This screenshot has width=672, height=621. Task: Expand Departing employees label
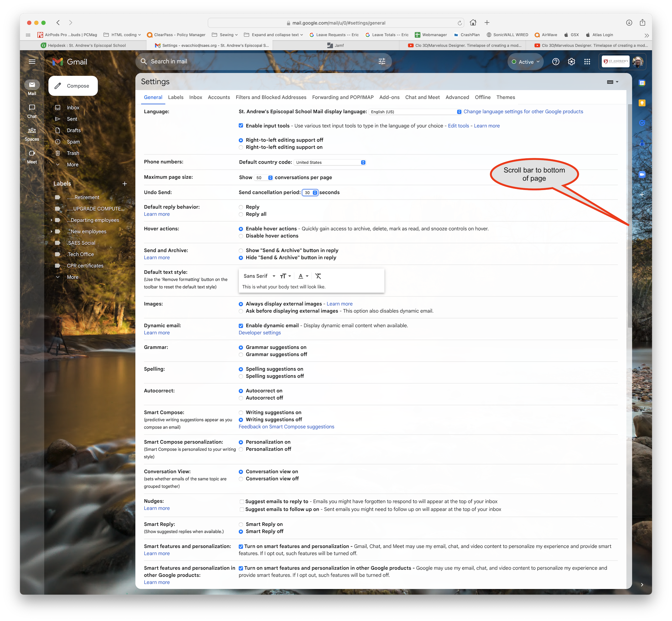(x=51, y=220)
